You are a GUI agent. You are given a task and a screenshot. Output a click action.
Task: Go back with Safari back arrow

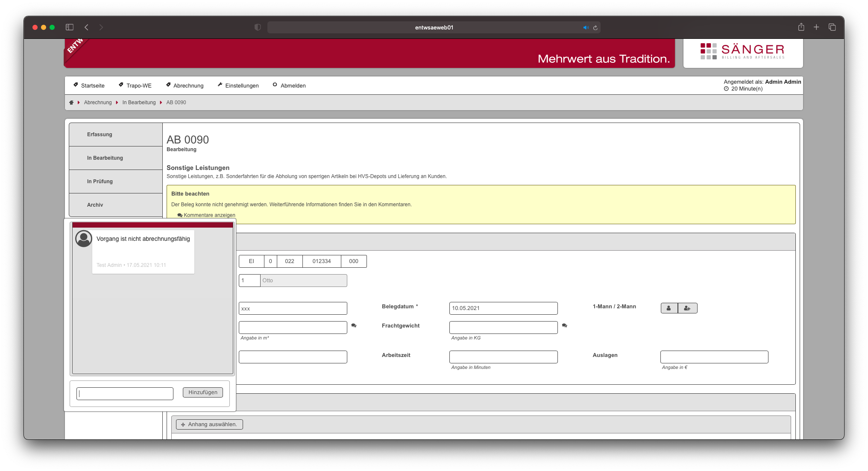click(x=86, y=27)
